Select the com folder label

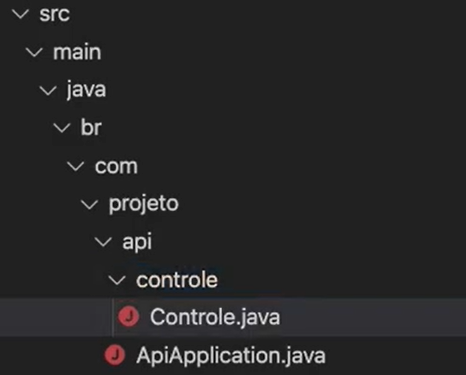click(x=116, y=166)
